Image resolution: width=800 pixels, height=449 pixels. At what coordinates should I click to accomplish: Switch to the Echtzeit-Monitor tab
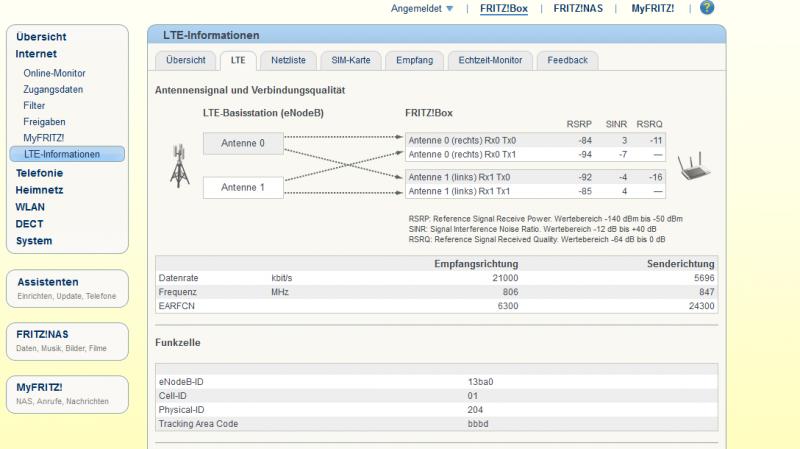point(490,60)
